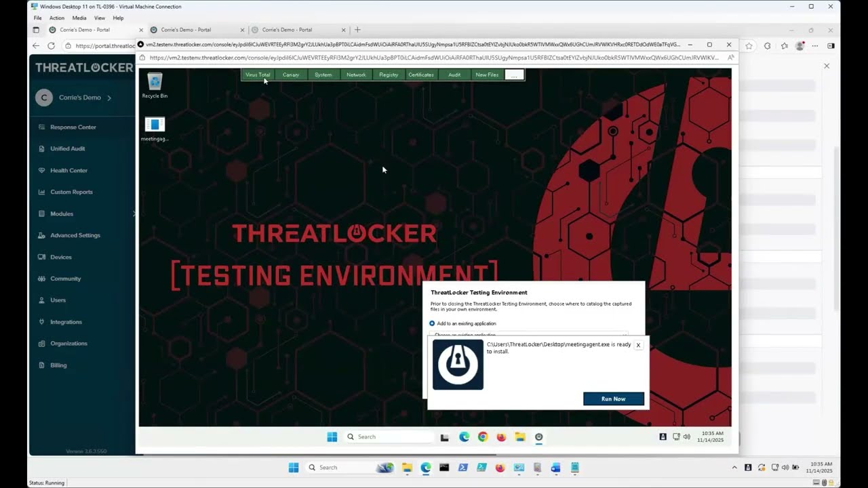Image resolution: width=868 pixels, height=488 pixels.
Task: Click the browser Back arrow
Action: pyautogui.click(x=36, y=46)
